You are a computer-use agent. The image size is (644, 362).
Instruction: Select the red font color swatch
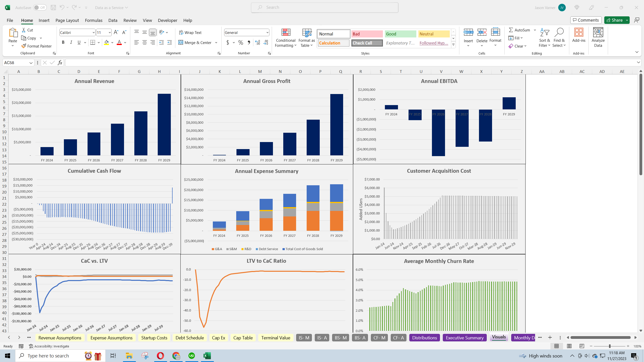[119, 44]
